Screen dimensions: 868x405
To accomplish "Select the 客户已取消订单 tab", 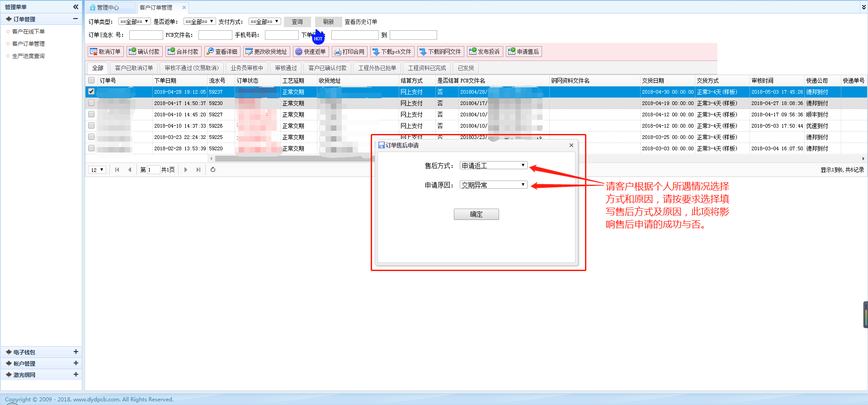I will [134, 68].
